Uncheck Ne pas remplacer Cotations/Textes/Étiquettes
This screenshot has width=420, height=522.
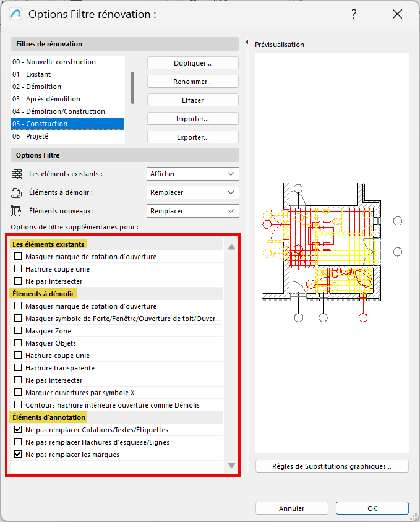(18, 429)
